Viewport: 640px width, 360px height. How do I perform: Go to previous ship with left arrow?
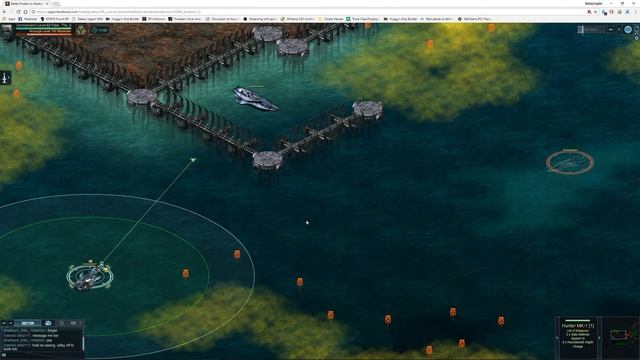[557, 338]
